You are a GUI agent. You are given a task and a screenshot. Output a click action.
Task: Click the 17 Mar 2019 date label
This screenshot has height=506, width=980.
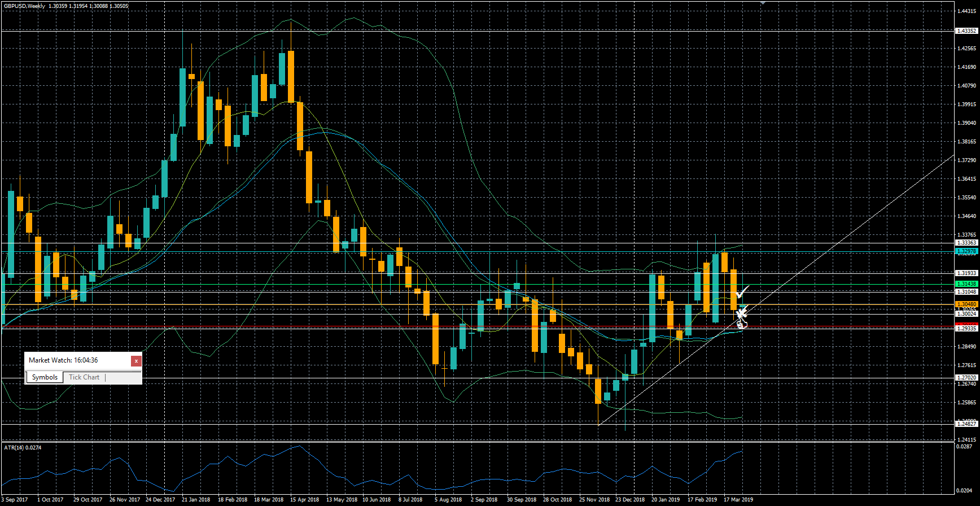click(738, 499)
